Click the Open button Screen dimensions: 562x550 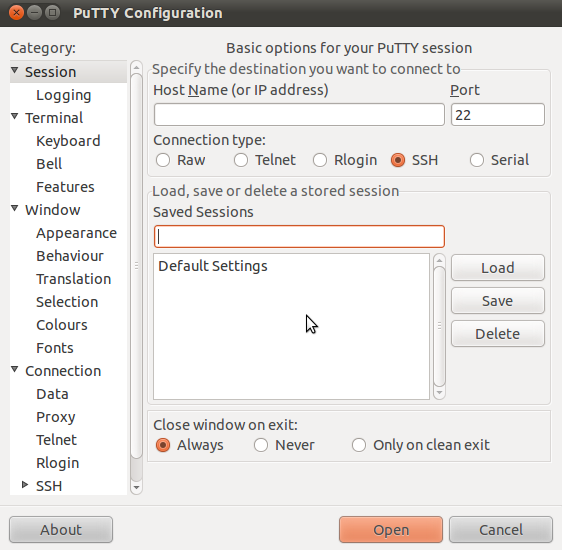coord(391,530)
